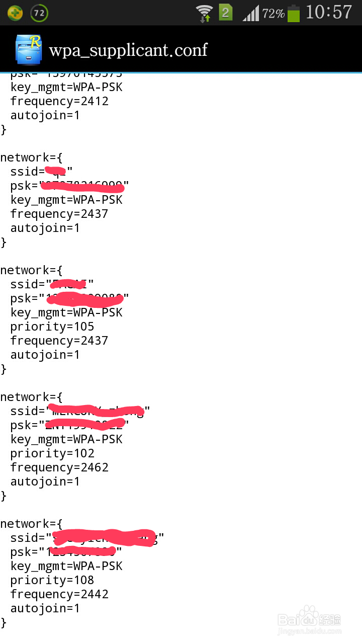This screenshot has width=362, height=644.
Task: Place cursor on priority=105 line
Action: point(52,327)
